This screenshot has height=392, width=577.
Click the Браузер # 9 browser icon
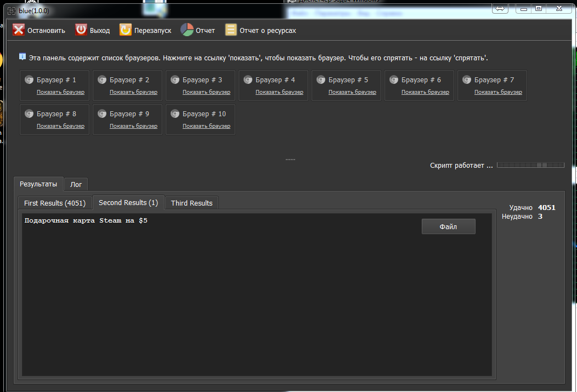click(x=102, y=114)
